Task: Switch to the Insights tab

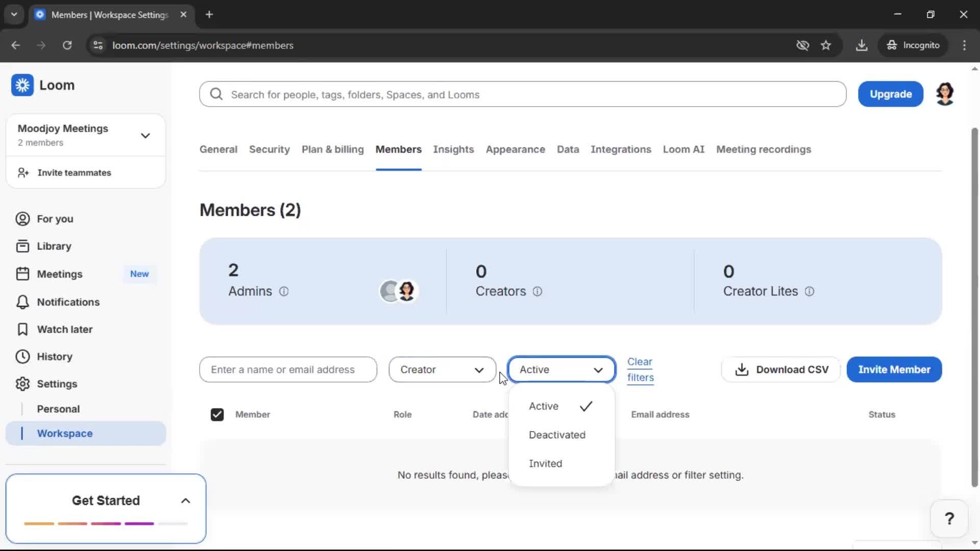Action: (453, 149)
